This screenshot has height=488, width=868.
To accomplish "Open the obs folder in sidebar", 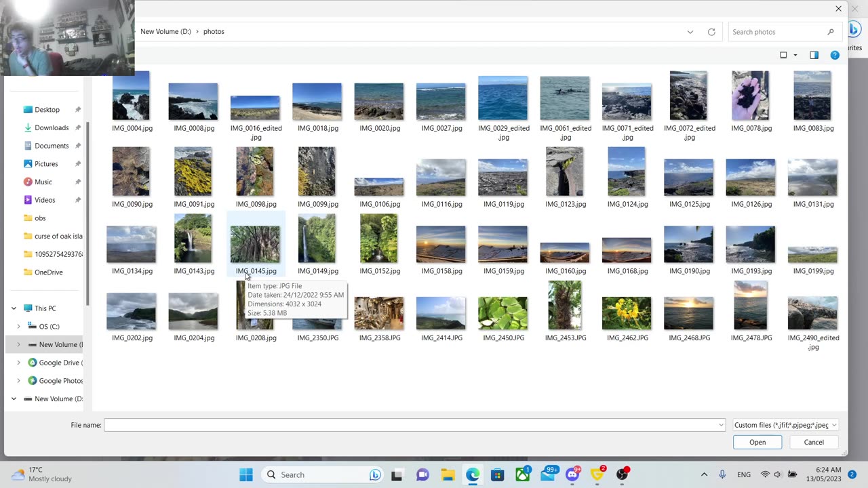I will [40, 218].
